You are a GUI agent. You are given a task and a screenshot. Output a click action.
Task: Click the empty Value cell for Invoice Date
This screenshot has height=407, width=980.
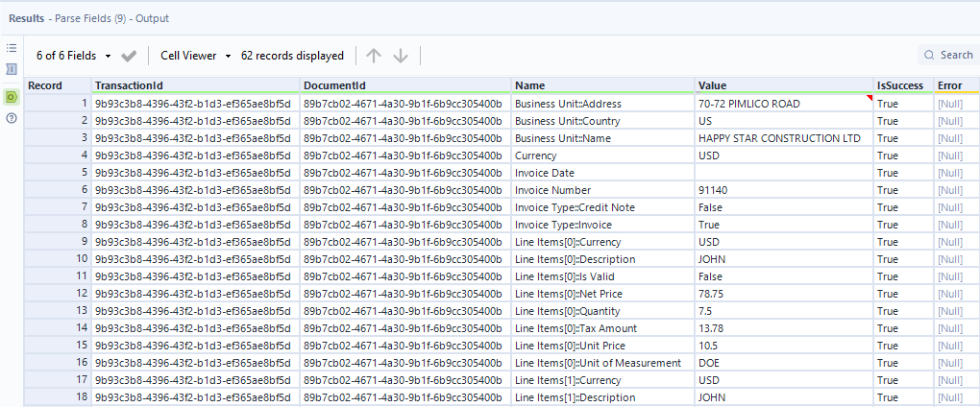coord(784,173)
